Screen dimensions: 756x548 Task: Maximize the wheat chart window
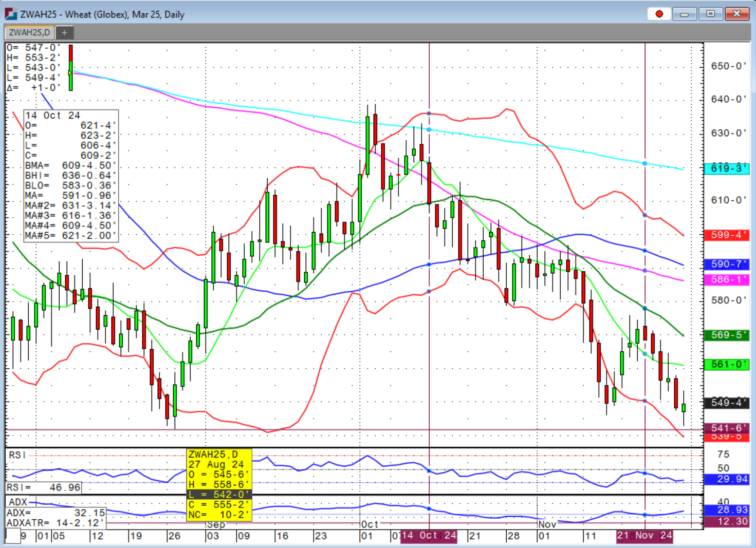coord(711,14)
